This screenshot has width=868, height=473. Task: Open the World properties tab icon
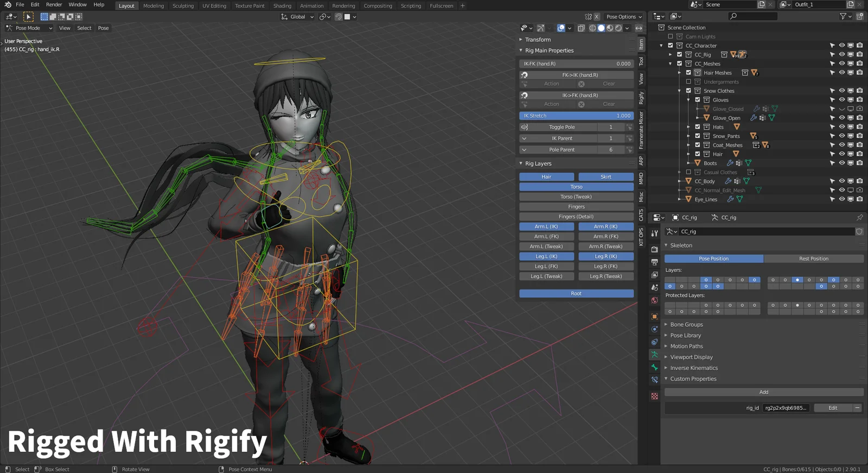pyautogui.click(x=654, y=300)
